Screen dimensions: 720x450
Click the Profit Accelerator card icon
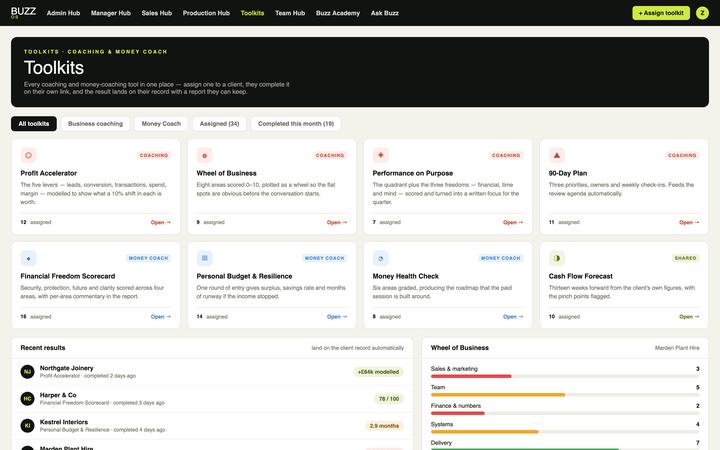28,155
